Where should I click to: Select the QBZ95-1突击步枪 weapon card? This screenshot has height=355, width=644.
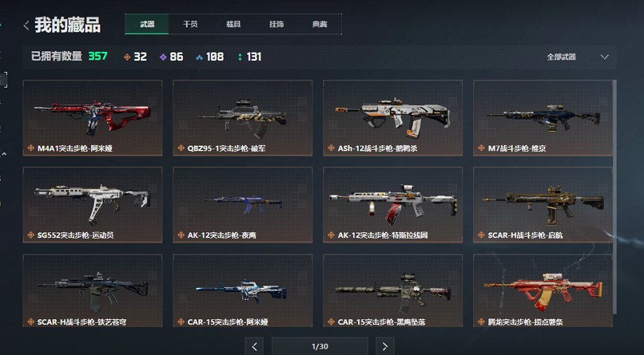coord(242,118)
